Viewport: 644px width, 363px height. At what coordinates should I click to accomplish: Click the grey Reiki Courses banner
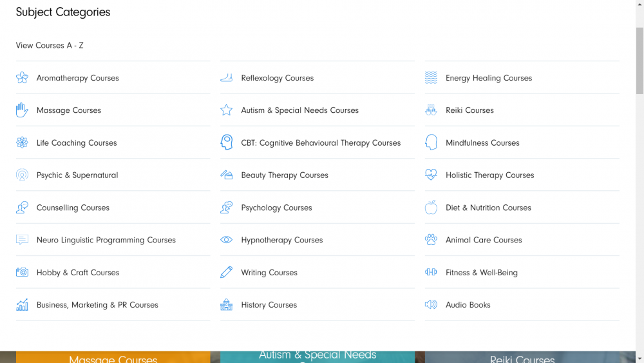522,357
